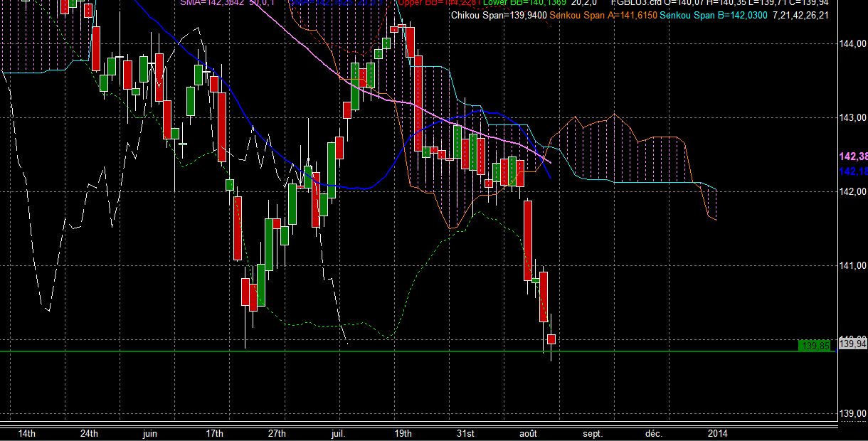
Task: Click the 144,00 price axis value
Action: (853, 44)
